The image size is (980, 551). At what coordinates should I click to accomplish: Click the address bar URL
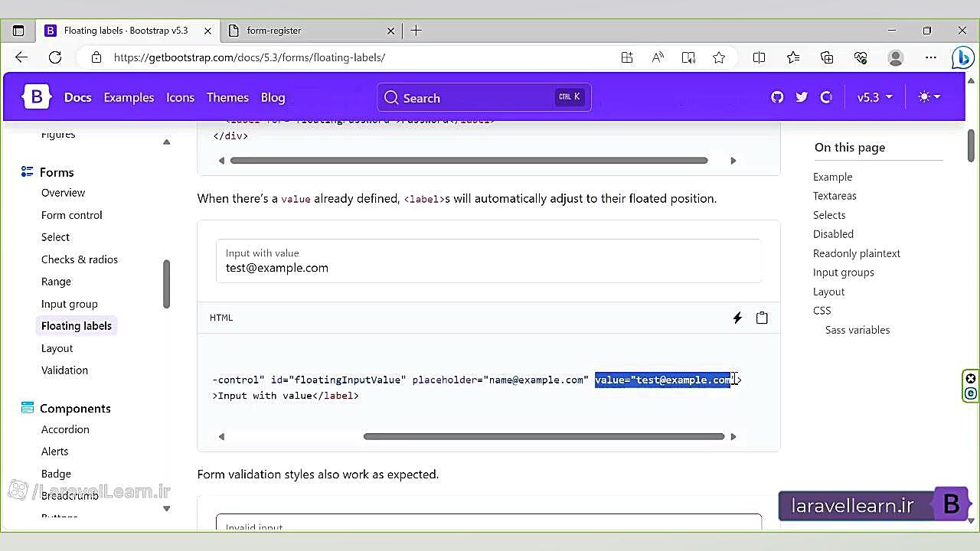pos(250,57)
